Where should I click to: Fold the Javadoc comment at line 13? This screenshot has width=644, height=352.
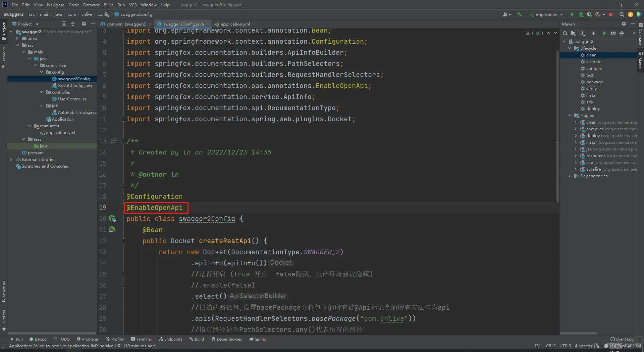(123, 141)
